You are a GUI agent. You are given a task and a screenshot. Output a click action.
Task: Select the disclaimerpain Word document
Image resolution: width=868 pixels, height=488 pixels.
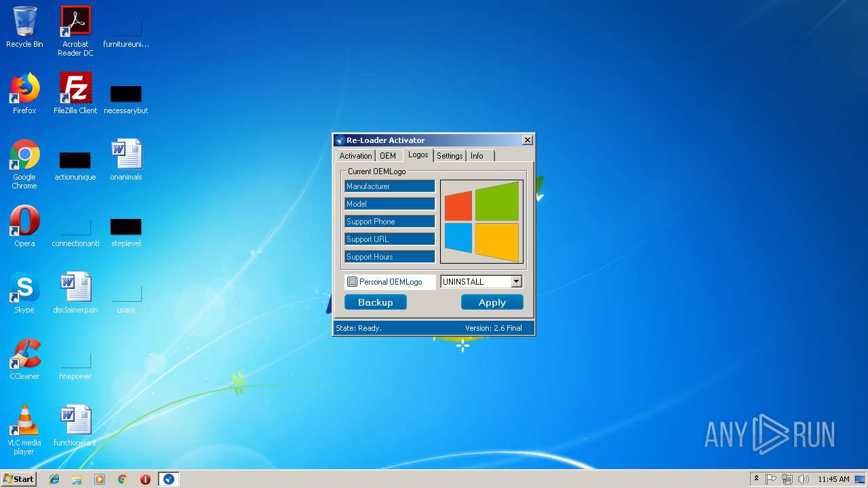[x=75, y=293]
